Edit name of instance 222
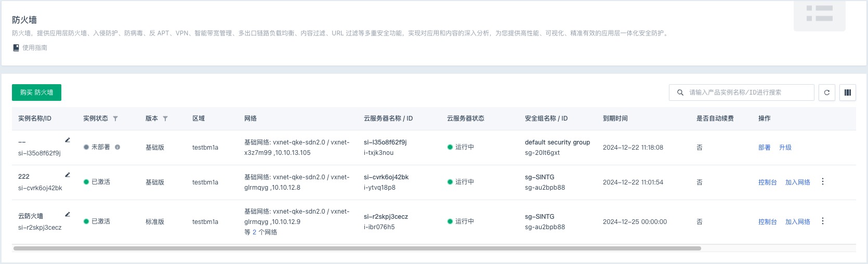868x264 pixels. click(68, 175)
